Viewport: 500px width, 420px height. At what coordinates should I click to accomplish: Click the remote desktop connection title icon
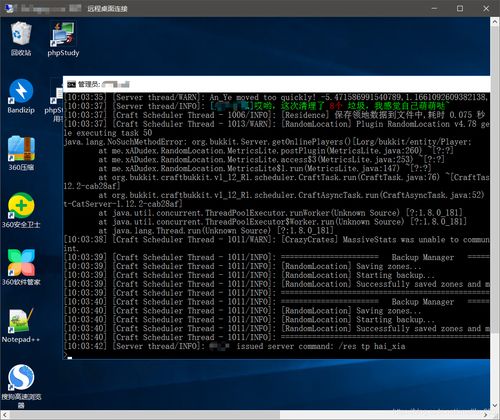click(9, 8)
